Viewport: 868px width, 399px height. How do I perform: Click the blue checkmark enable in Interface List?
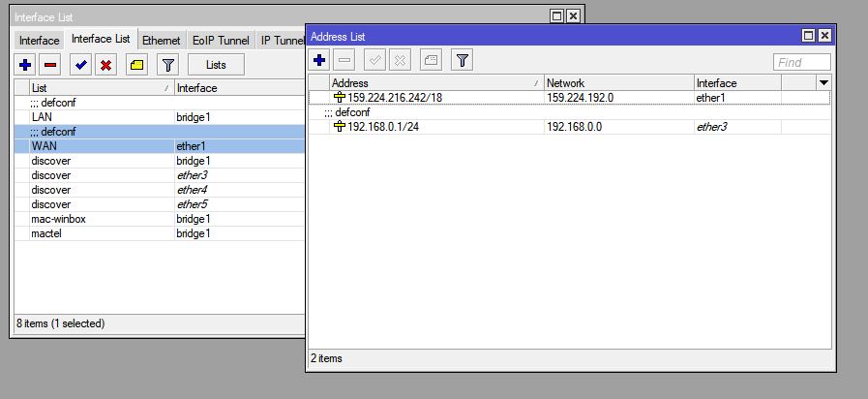click(81, 65)
